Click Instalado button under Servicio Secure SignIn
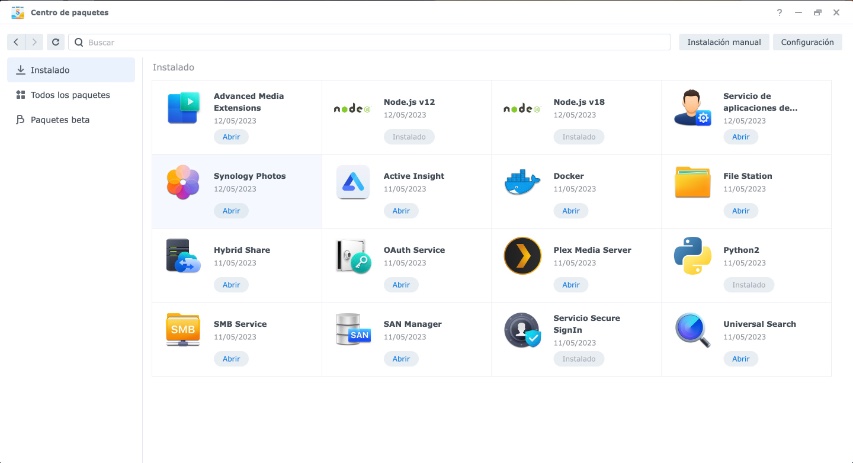The image size is (853, 463). coord(579,359)
